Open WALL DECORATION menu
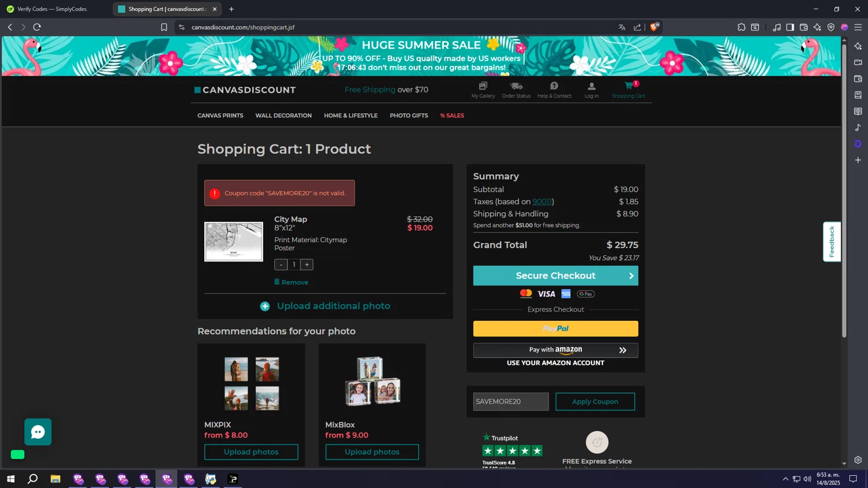868x488 pixels. point(284,116)
